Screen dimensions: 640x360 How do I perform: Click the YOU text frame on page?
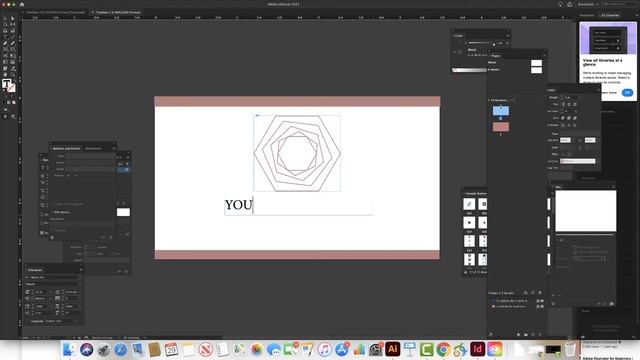tap(298, 206)
